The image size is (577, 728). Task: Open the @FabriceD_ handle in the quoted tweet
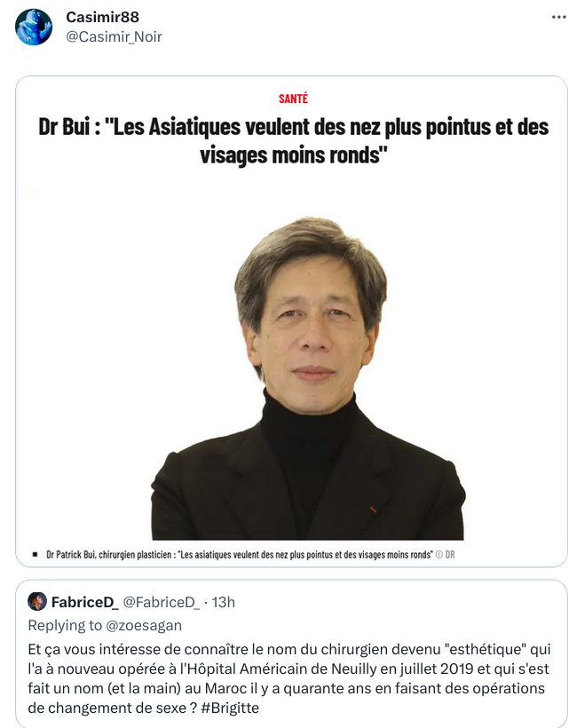pyautogui.click(x=161, y=602)
